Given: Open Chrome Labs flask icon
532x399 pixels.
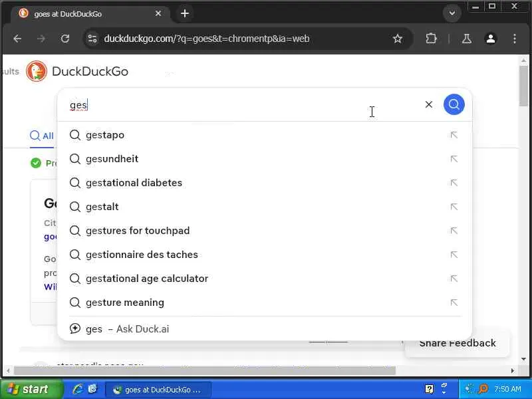Looking at the screenshot, I should point(467,39).
